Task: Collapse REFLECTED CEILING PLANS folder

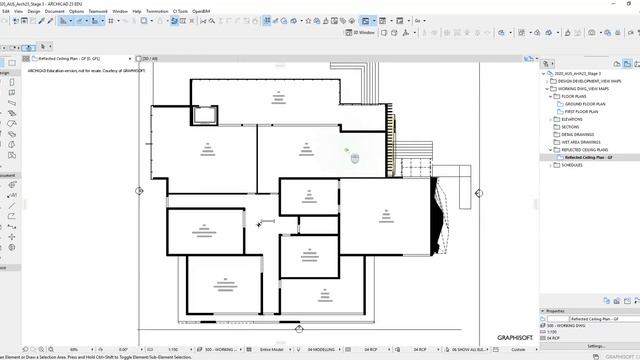Action: pyautogui.click(x=551, y=150)
